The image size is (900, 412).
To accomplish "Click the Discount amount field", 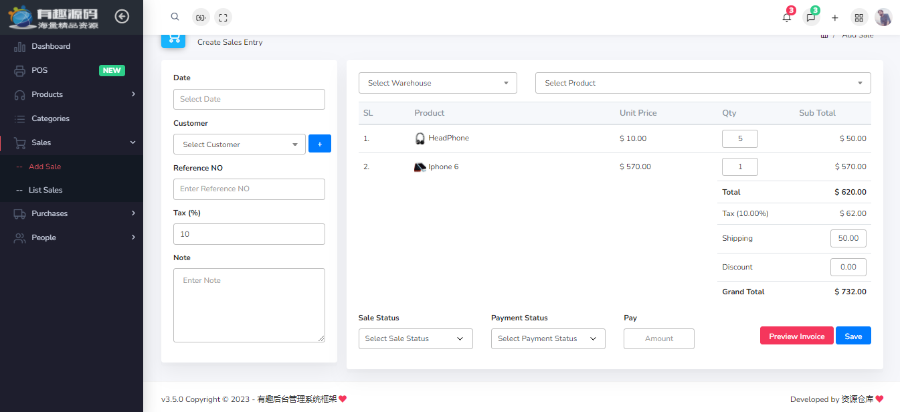I will 848,267.
